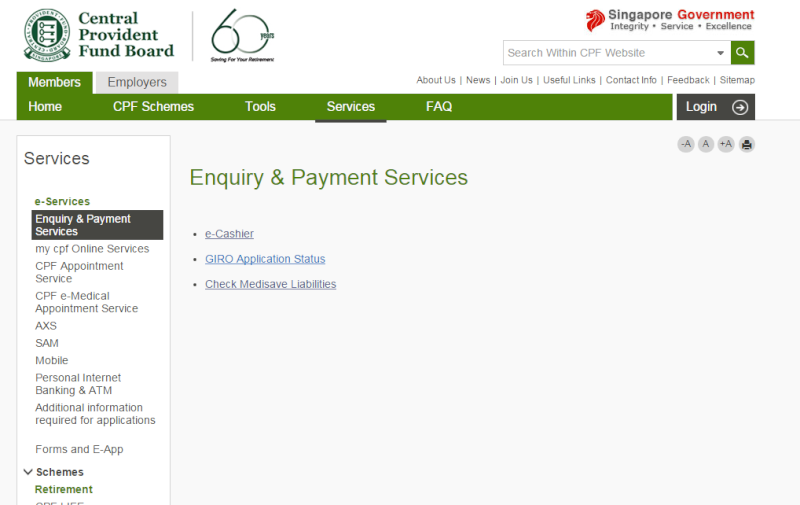This screenshot has height=505, width=800.
Task: Select SAM in the sidebar
Action: click(x=47, y=343)
